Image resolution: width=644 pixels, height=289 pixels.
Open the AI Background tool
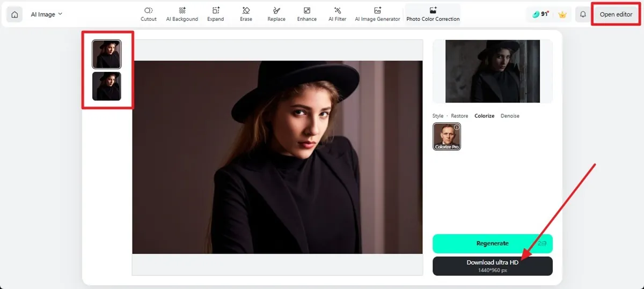click(182, 14)
